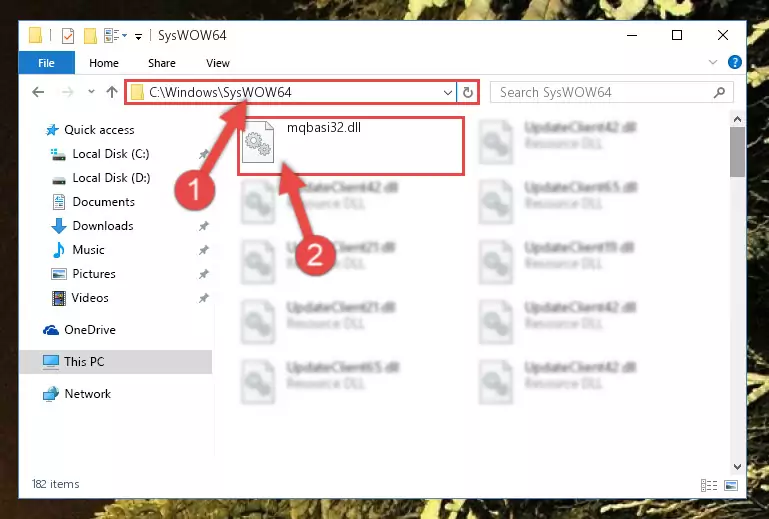Open Pictures in navigation pane
This screenshot has height=519, width=769.
tap(94, 274)
